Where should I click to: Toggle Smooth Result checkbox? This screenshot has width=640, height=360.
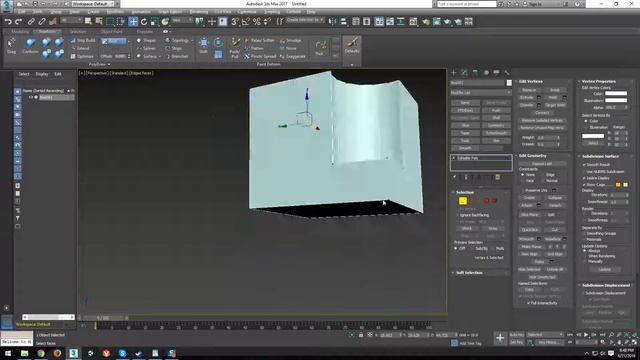click(x=584, y=164)
